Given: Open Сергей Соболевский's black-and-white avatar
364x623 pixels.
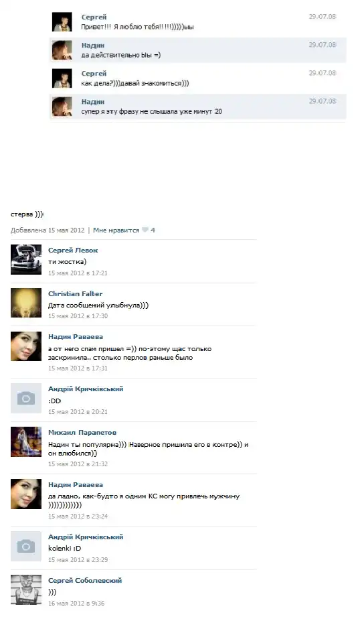Looking at the screenshot, I should click(26, 590).
